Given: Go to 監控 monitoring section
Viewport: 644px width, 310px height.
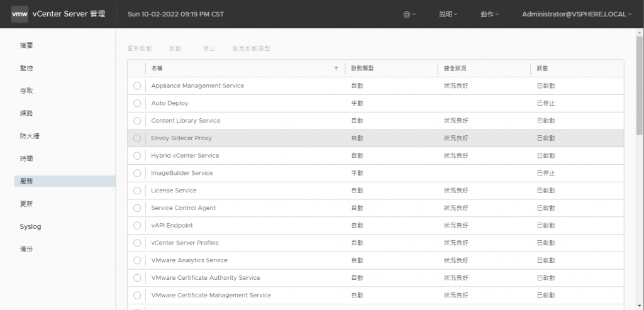Looking at the screenshot, I should coord(26,68).
